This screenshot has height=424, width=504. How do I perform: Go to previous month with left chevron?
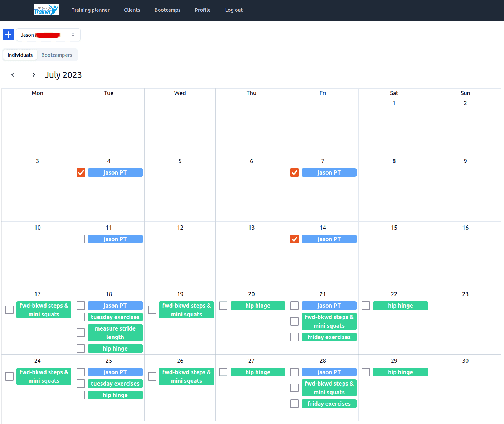pyautogui.click(x=13, y=75)
